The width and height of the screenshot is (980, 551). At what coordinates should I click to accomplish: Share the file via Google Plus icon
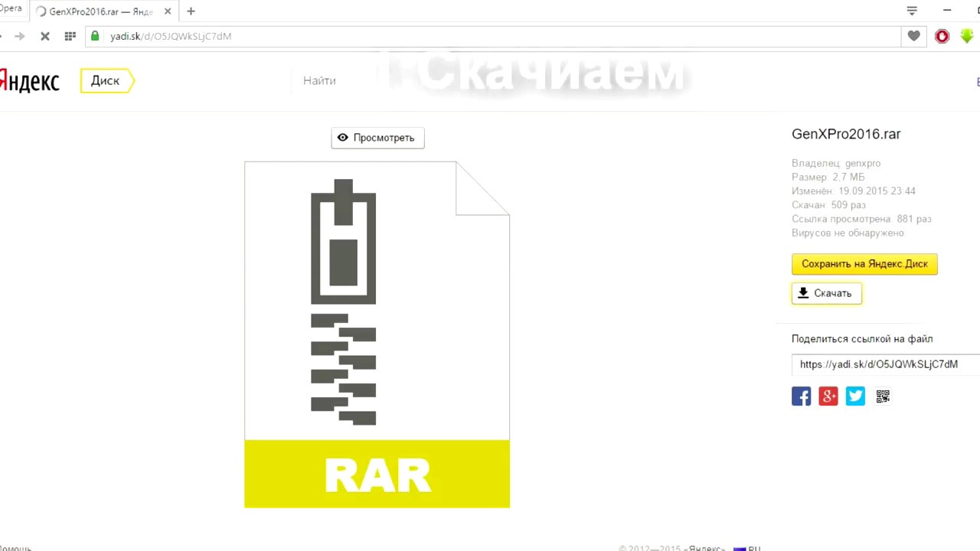pos(828,396)
